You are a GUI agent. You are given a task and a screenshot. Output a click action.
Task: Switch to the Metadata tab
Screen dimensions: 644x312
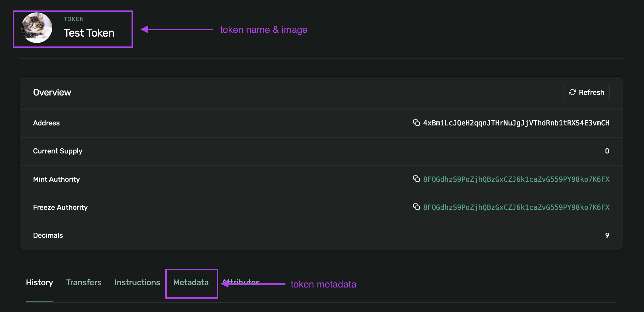click(191, 283)
